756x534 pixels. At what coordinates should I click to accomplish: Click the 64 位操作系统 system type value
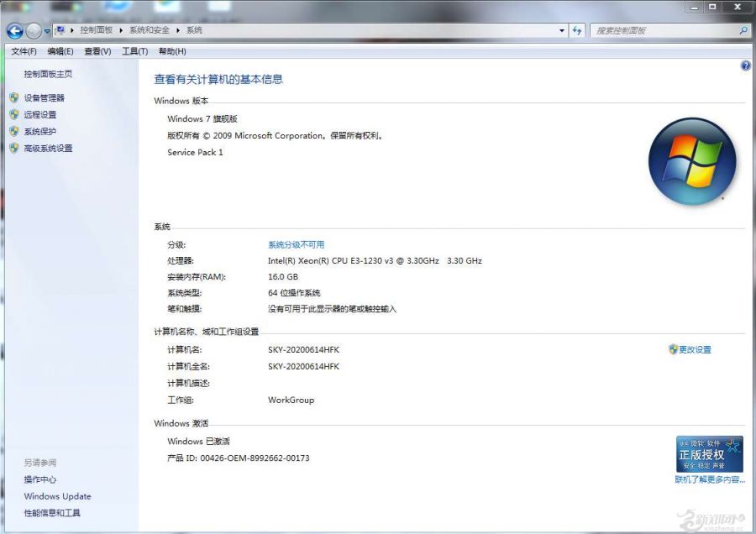(294, 292)
